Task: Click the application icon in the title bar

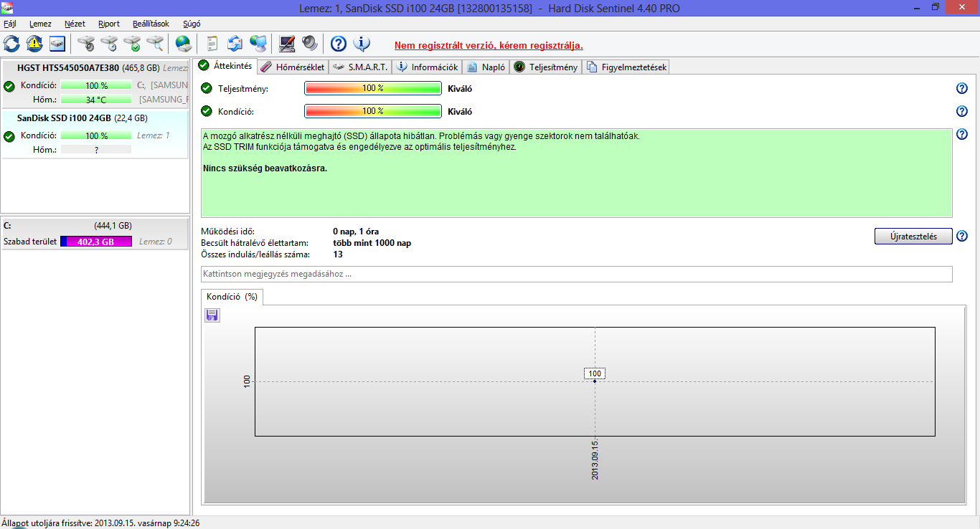Action: pos(7,8)
